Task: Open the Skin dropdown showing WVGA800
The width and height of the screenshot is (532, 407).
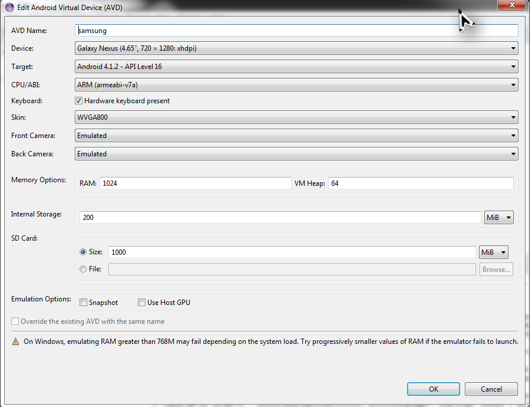Action: point(513,117)
